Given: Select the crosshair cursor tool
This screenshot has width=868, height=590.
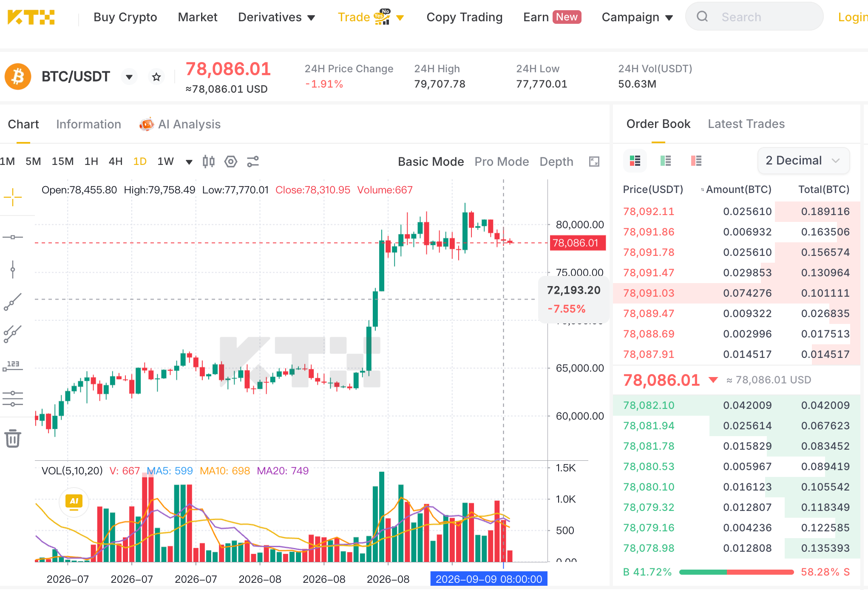Looking at the screenshot, I should click(13, 197).
